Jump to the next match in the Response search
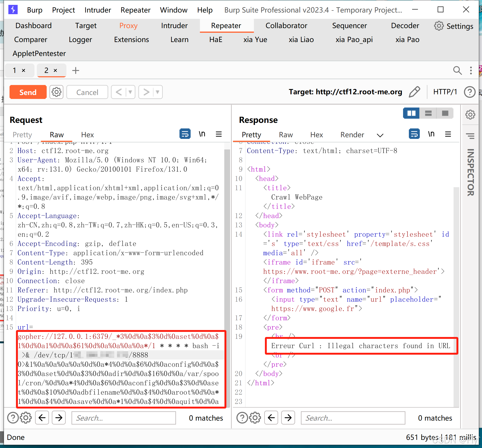482x448 pixels. [x=288, y=418]
